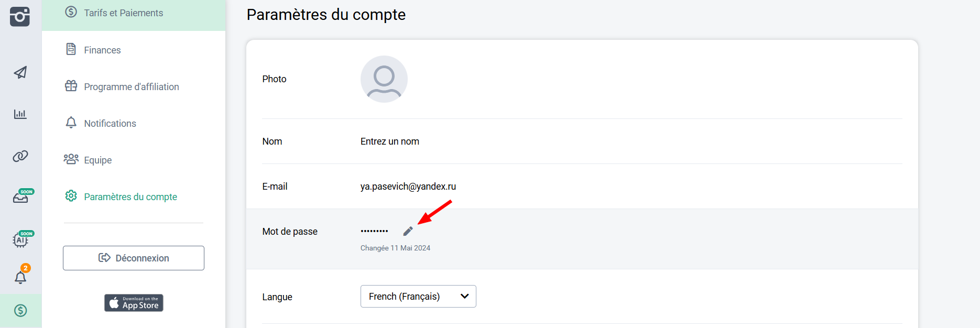Open the bar chart statistics icon

pyautogui.click(x=20, y=114)
